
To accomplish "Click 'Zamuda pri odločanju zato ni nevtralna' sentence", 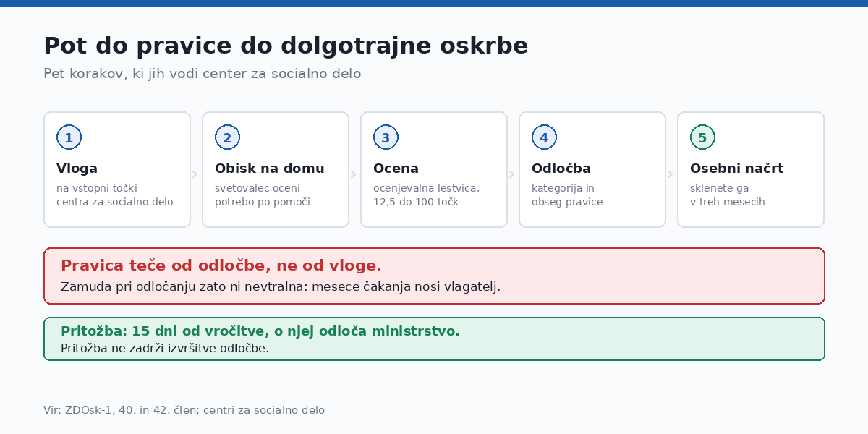I will [x=281, y=286].
